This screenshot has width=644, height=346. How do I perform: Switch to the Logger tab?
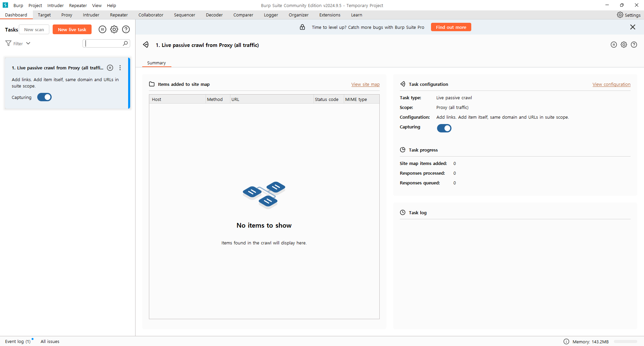coord(271,15)
